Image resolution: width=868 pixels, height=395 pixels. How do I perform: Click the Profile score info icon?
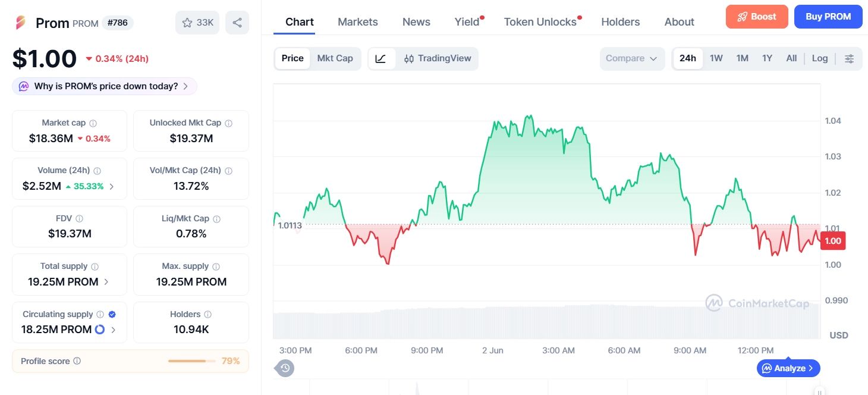pyautogui.click(x=77, y=361)
